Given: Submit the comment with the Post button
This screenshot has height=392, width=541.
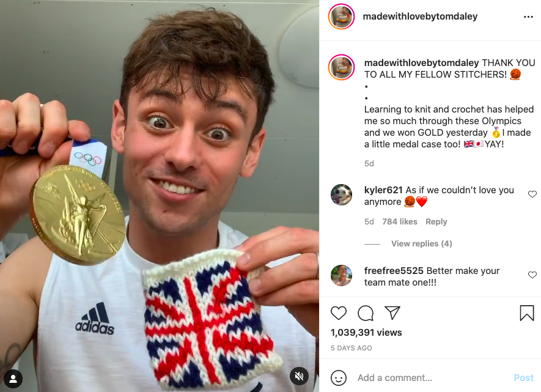Looking at the screenshot, I should coord(523,378).
